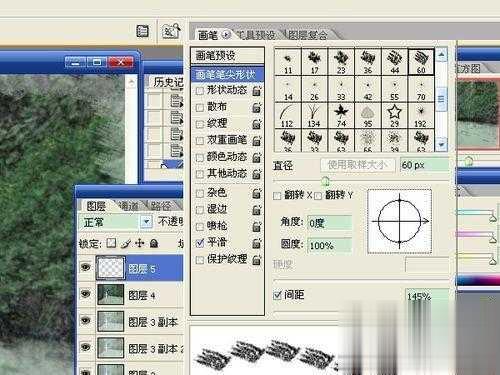Screen dimensions: 500x375
Task: Switch to the 工具预设 tab
Action: [256, 35]
